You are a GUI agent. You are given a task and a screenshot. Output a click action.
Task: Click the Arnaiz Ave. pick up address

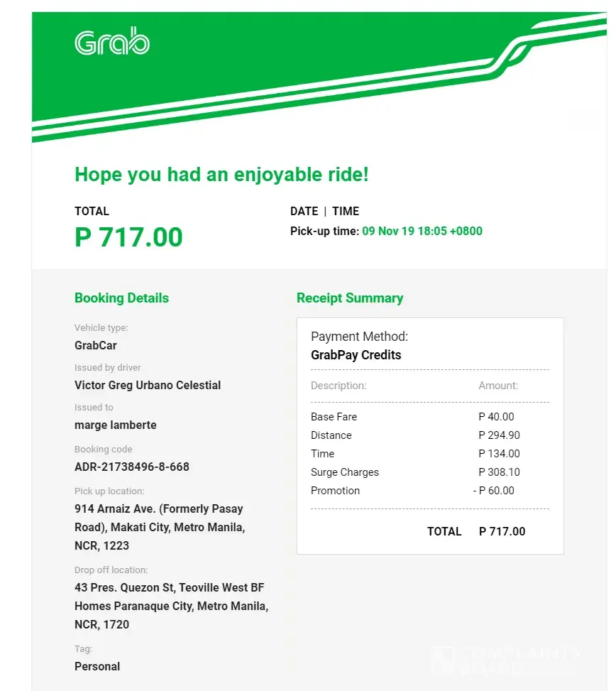tap(159, 528)
